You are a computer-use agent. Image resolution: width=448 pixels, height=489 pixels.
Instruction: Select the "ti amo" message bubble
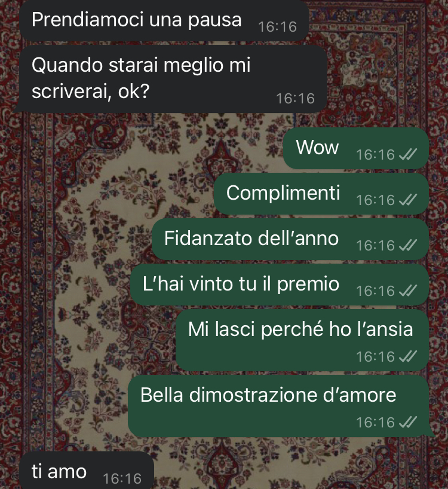(x=87, y=471)
